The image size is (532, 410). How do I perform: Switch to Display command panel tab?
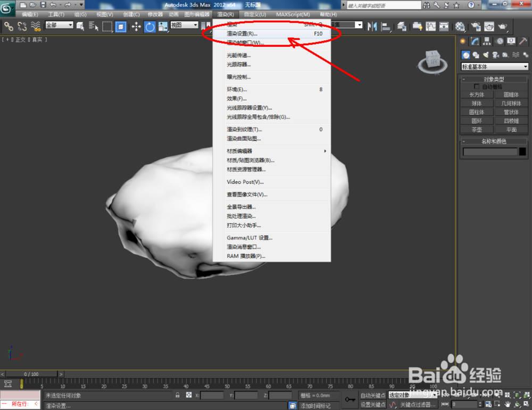[x=511, y=41]
